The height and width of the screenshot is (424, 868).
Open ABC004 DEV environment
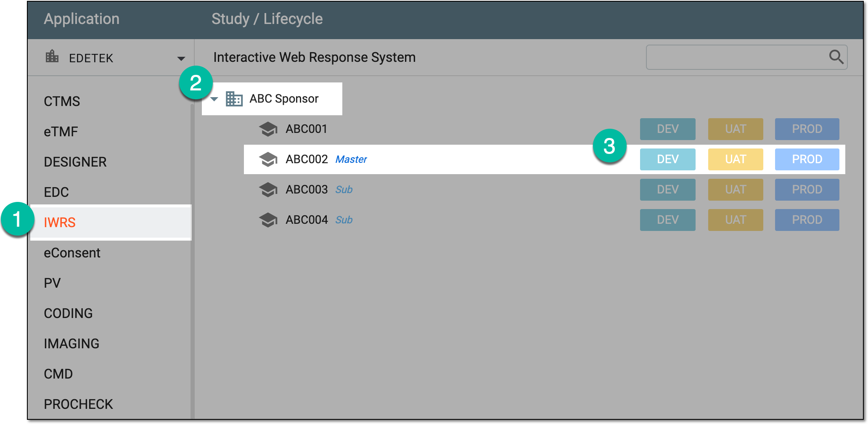[x=668, y=220]
